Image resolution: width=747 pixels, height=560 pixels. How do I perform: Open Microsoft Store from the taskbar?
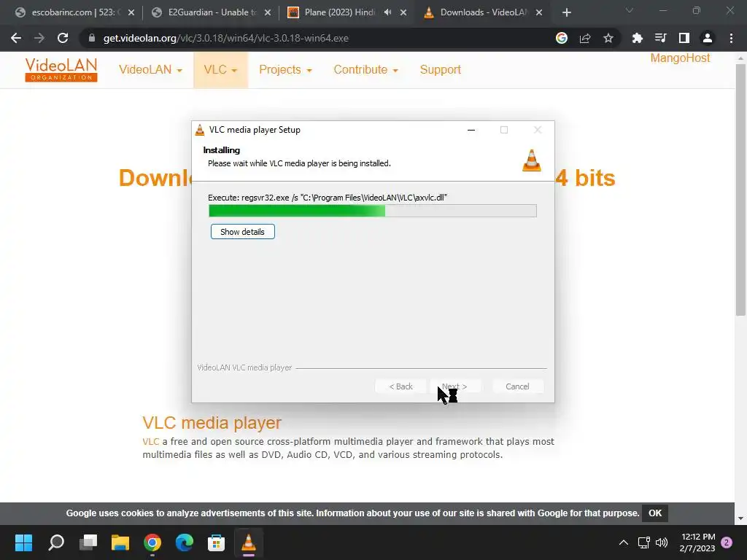pos(216,542)
